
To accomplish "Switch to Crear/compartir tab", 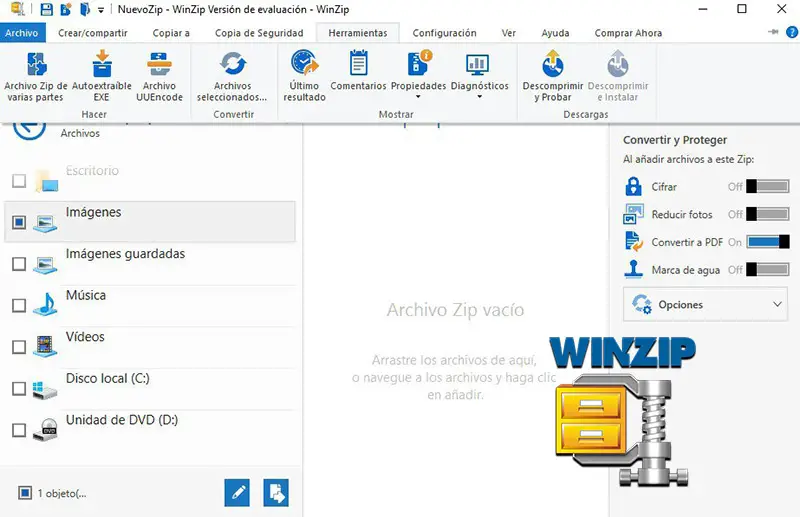I will pos(92,33).
